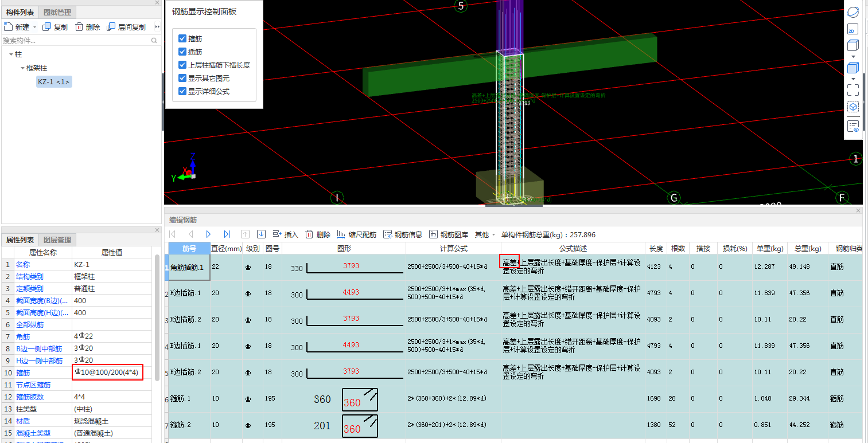The image size is (868, 443).
Task: Select KZ-1 <1> in component tree
Action: click(x=54, y=82)
